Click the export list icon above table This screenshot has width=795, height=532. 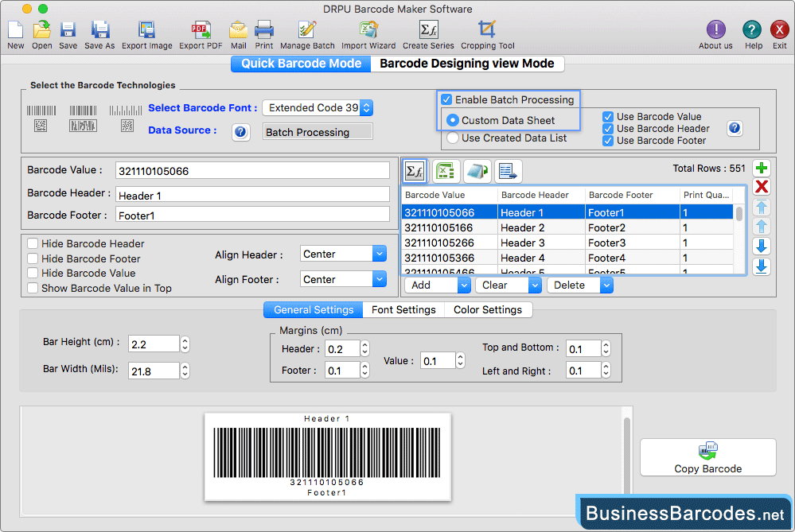[x=508, y=171]
